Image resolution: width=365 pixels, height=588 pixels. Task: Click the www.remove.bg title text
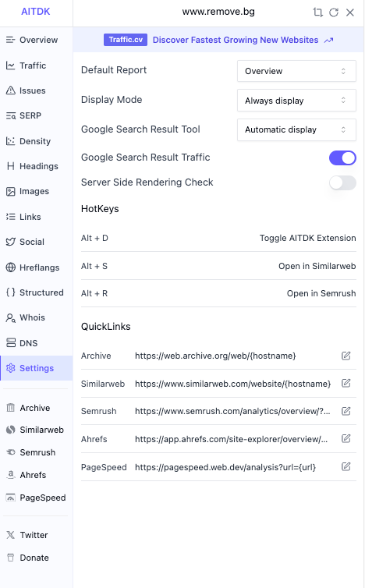tap(218, 12)
